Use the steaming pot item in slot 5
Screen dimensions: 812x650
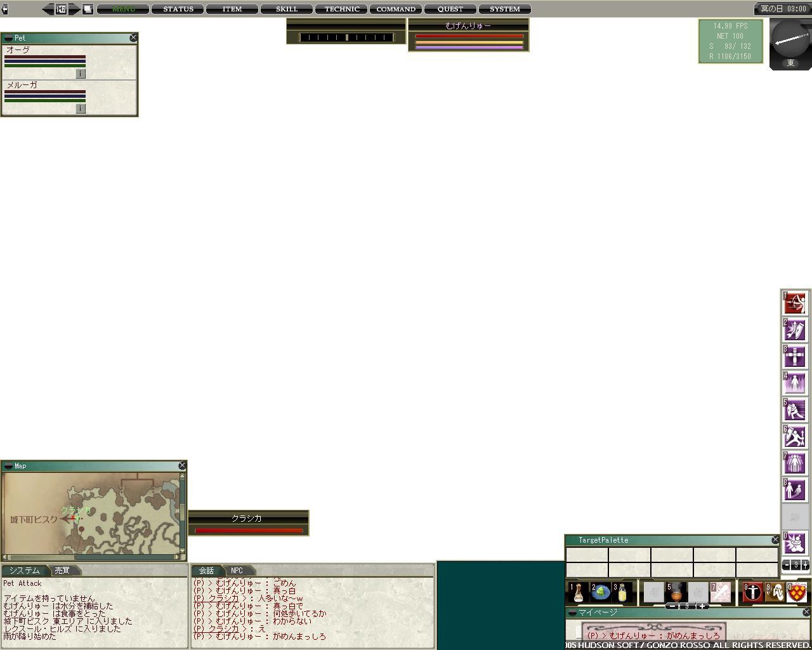676,592
